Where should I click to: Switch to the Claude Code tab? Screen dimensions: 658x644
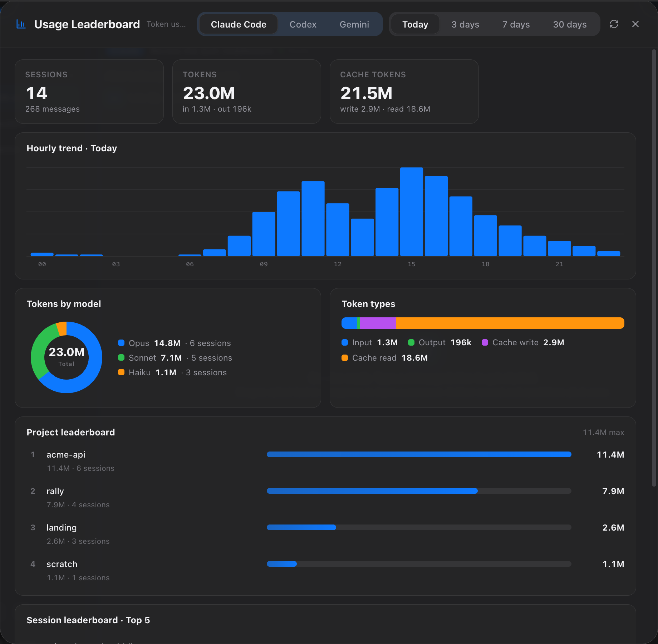pyautogui.click(x=239, y=24)
